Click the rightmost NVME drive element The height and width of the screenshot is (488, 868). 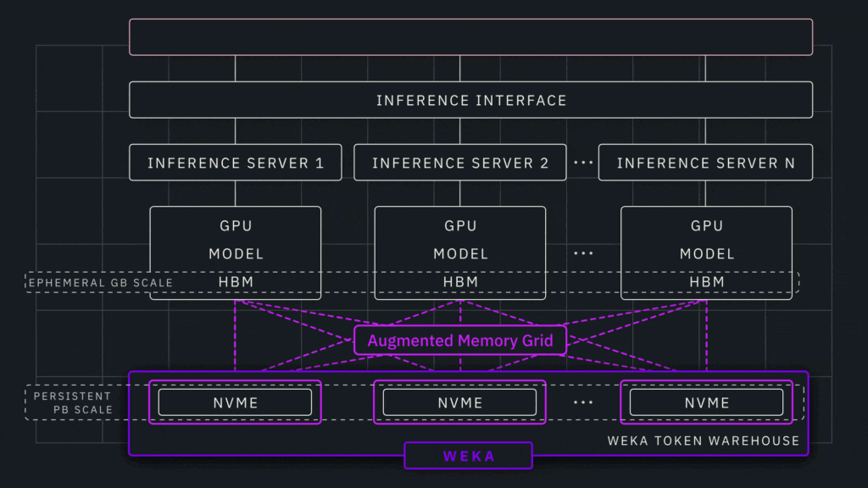coord(707,402)
